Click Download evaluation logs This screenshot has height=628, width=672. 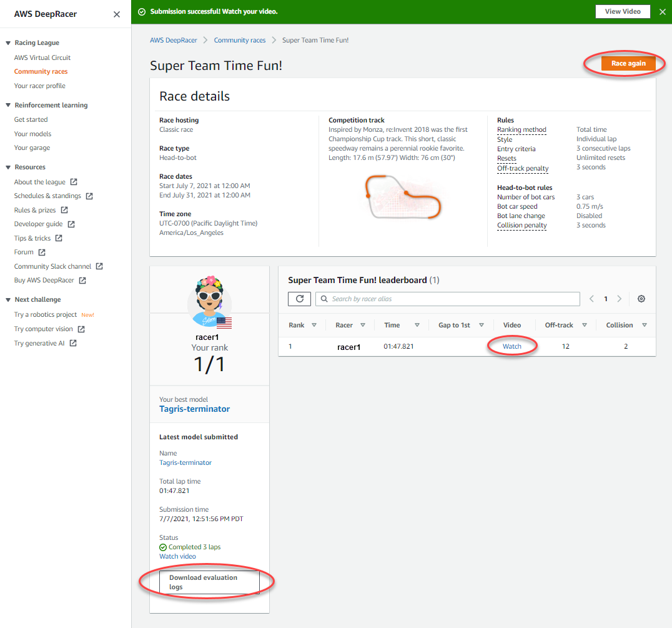coord(209,582)
